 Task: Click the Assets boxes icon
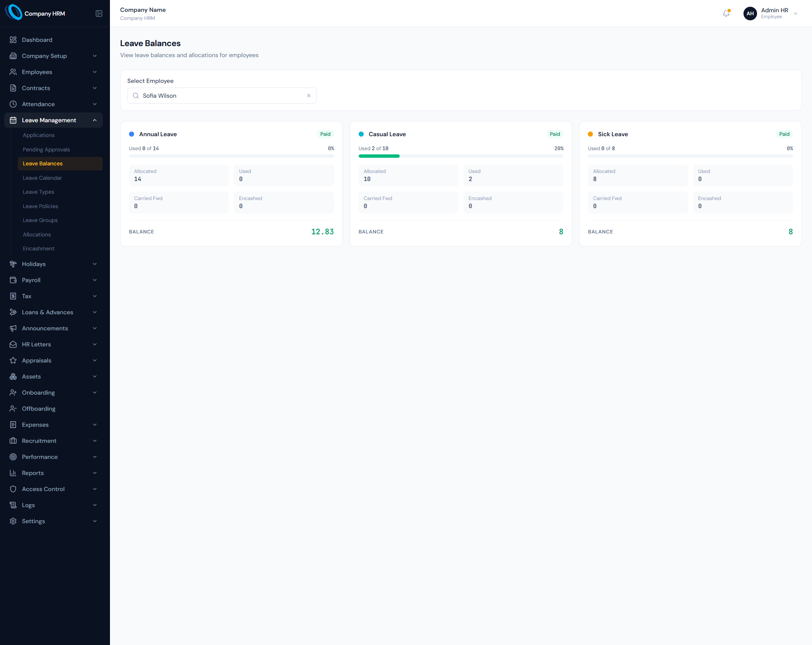(x=13, y=376)
